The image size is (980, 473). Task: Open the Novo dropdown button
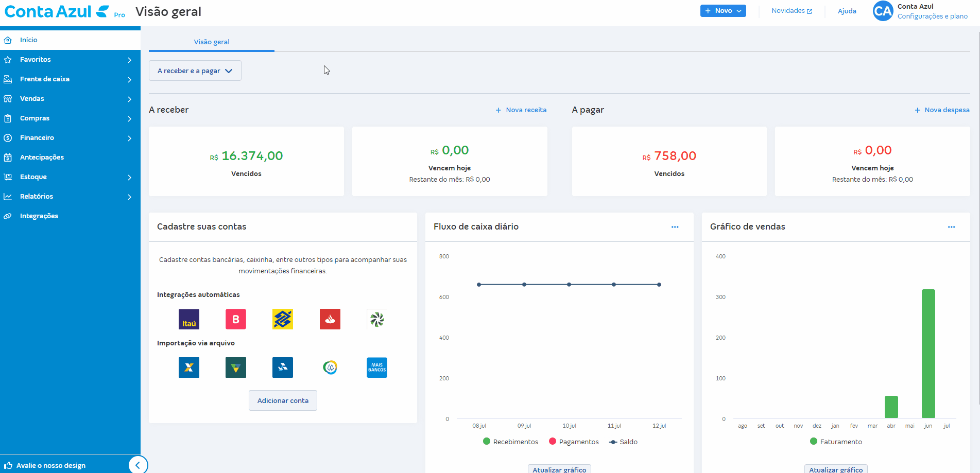pyautogui.click(x=723, y=11)
